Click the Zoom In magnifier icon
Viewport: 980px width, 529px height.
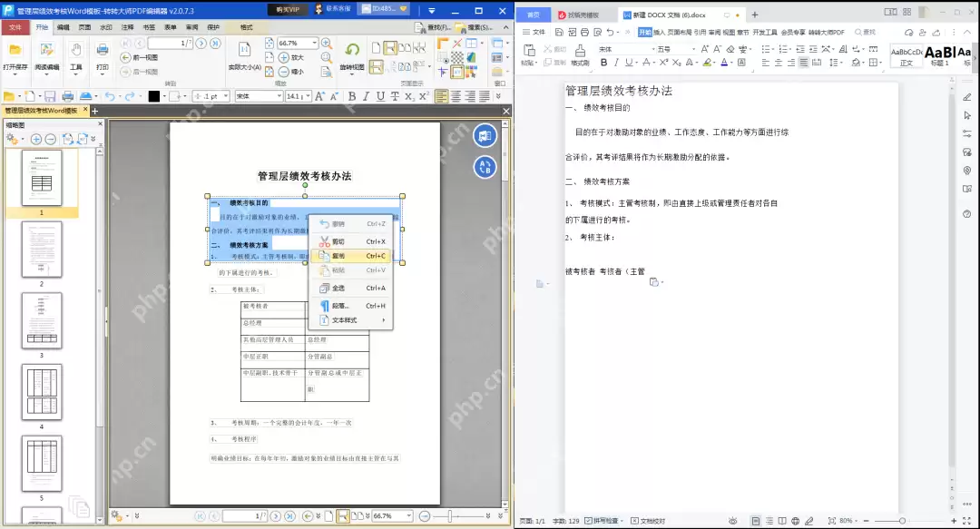325,42
